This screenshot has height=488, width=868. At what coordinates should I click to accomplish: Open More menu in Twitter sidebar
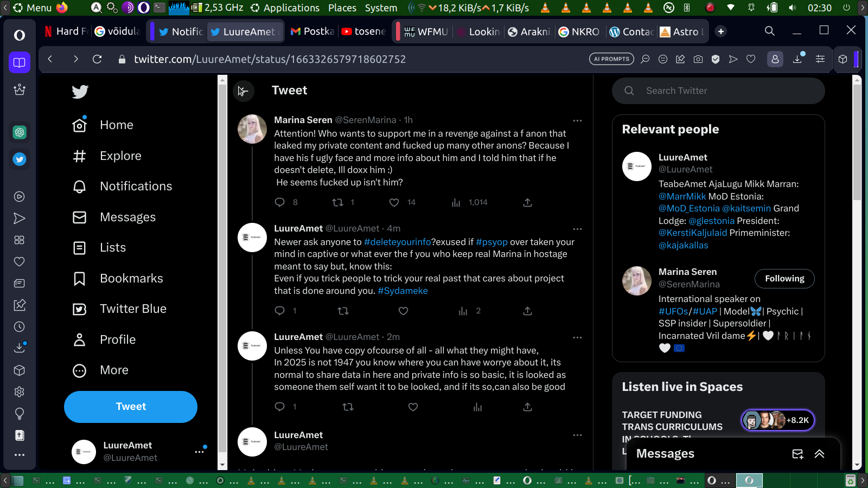(x=100, y=370)
